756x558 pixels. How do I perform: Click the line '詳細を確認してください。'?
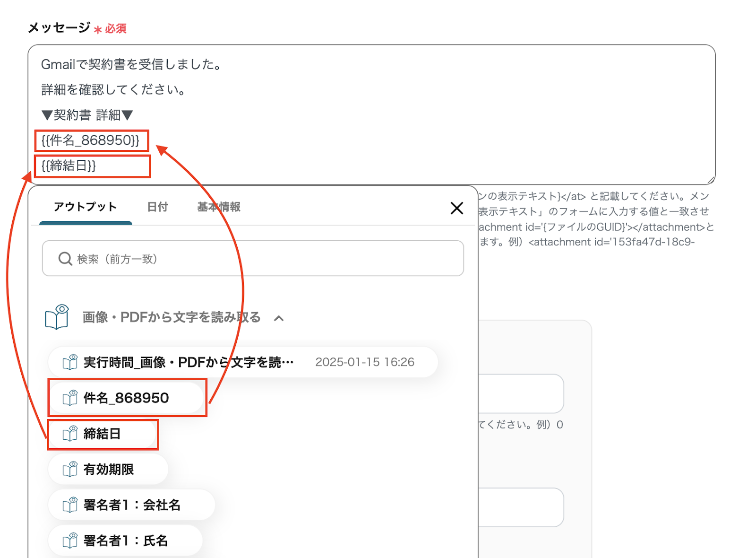tap(113, 89)
